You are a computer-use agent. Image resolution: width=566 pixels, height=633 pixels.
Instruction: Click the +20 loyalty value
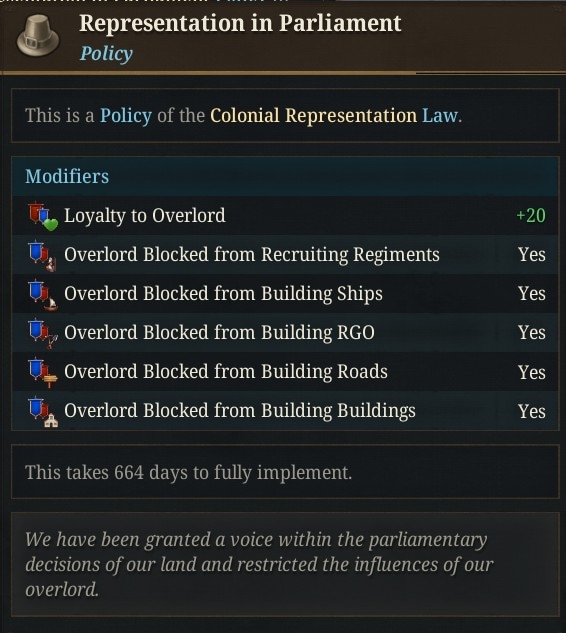click(531, 215)
